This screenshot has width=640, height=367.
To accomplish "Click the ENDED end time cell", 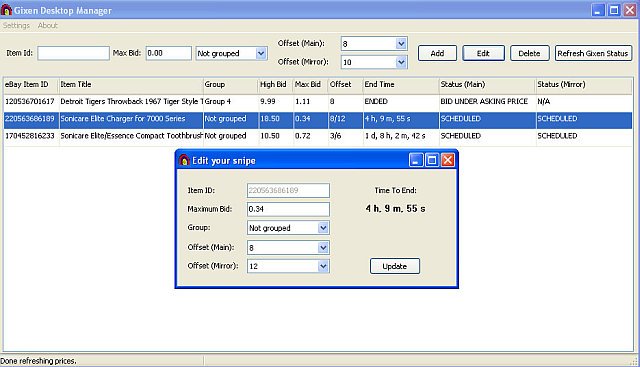I will (x=376, y=101).
